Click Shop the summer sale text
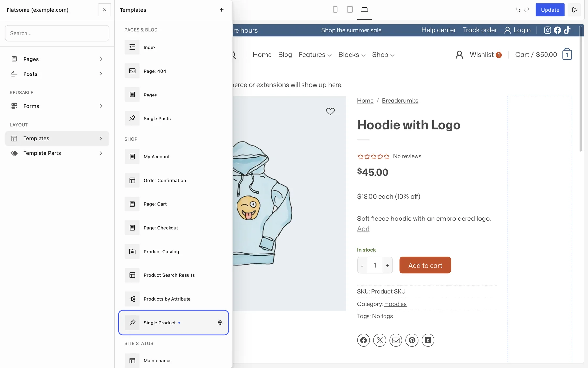This screenshot has width=588, height=368. pyautogui.click(x=351, y=30)
